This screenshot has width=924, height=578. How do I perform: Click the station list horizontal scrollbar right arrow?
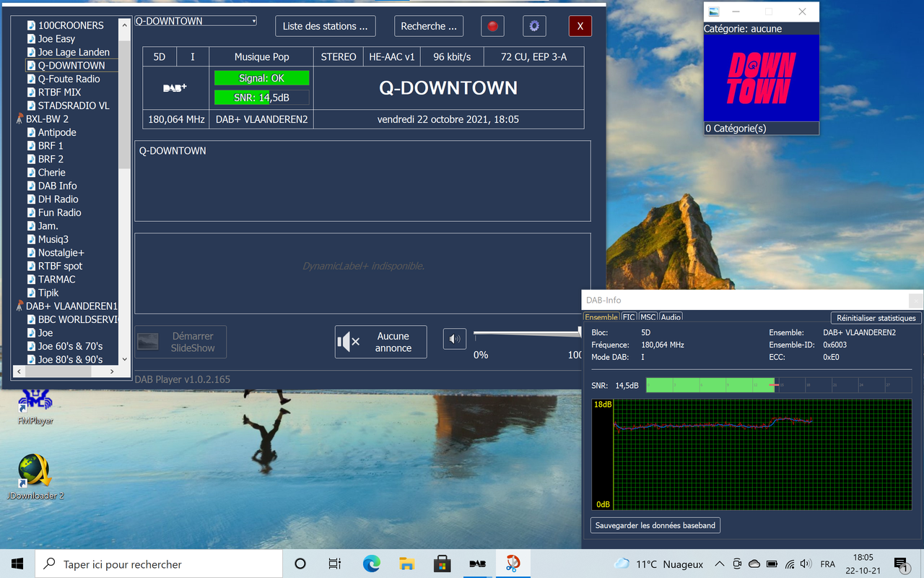pos(112,371)
